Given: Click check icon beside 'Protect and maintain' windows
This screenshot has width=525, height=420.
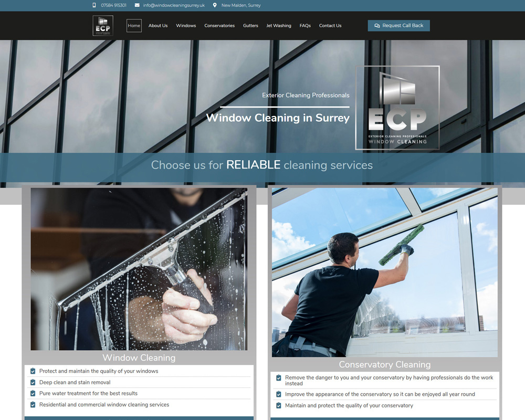Looking at the screenshot, I should click(33, 371).
